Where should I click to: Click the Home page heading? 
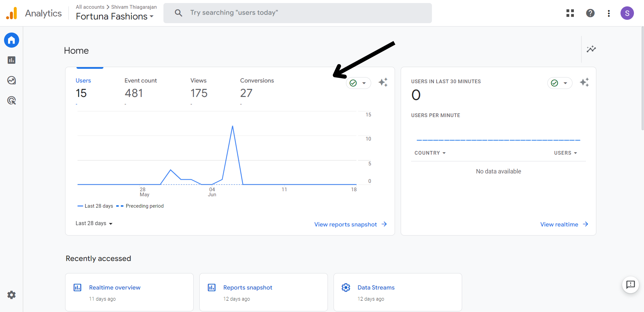(77, 51)
